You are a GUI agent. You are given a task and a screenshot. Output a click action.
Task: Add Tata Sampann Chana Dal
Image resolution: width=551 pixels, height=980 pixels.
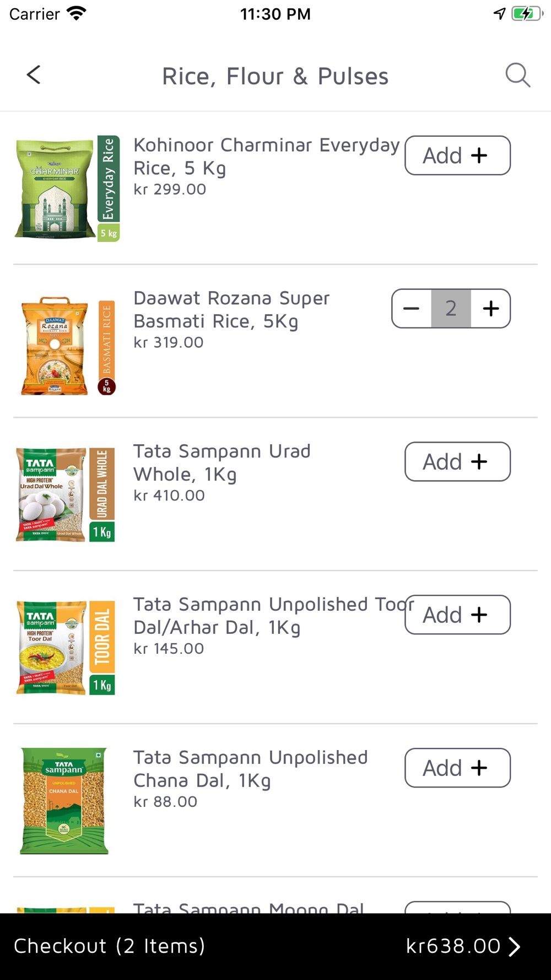(x=457, y=768)
